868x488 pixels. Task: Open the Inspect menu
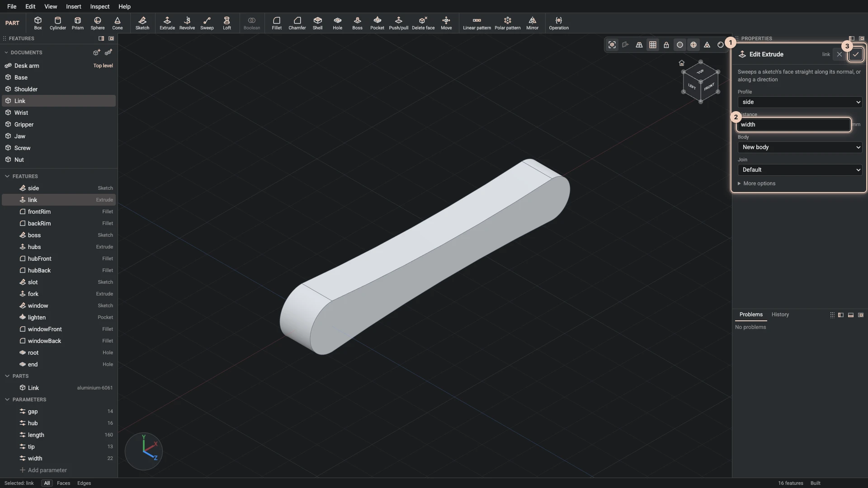pyautogui.click(x=100, y=6)
